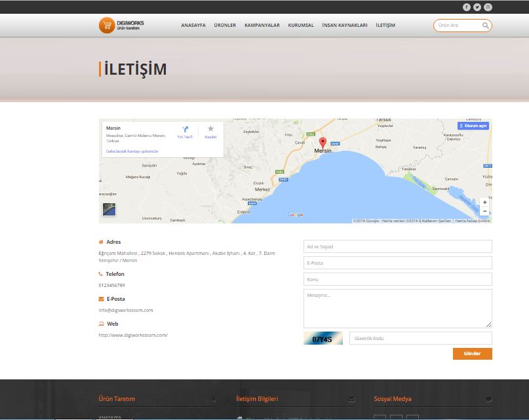
Task: Click the phone icon beside Telefon
Action: [100, 274]
